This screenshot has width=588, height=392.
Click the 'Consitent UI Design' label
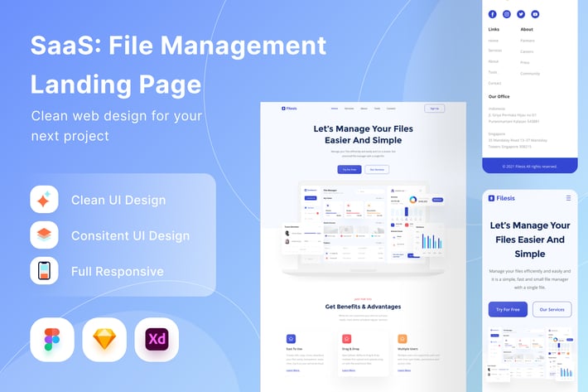(x=131, y=235)
